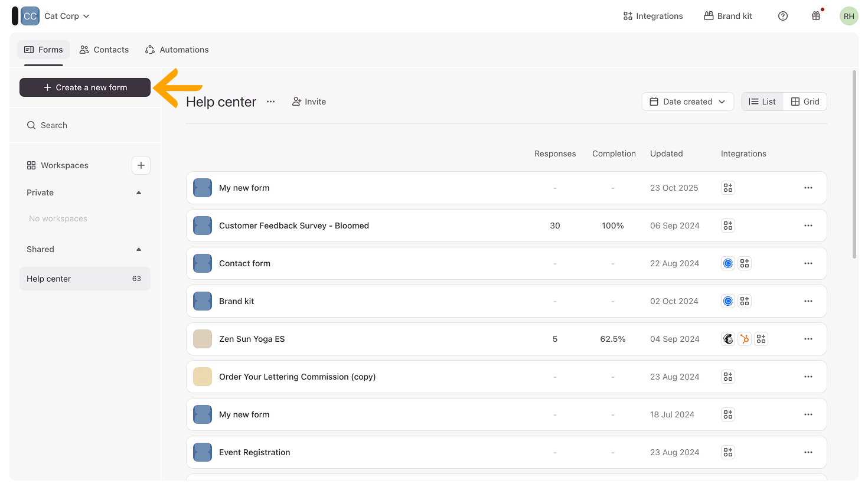Select the List view toggle

[x=762, y=102]
